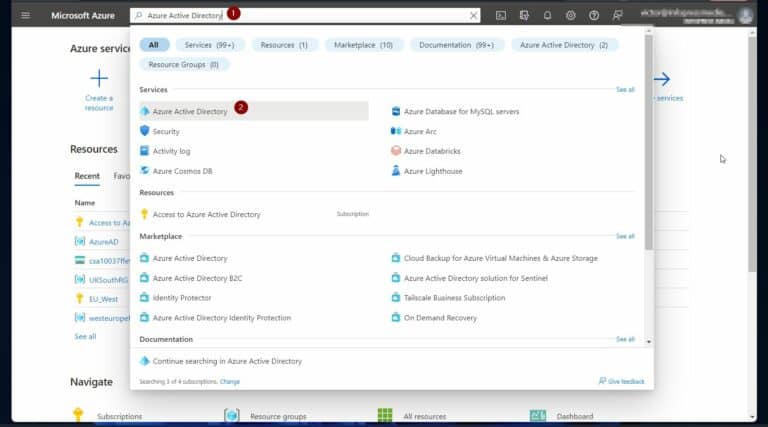The image size is (768, 427).
Task: Filter results by Documentation (99+)
Action: (x=456, y=45)
